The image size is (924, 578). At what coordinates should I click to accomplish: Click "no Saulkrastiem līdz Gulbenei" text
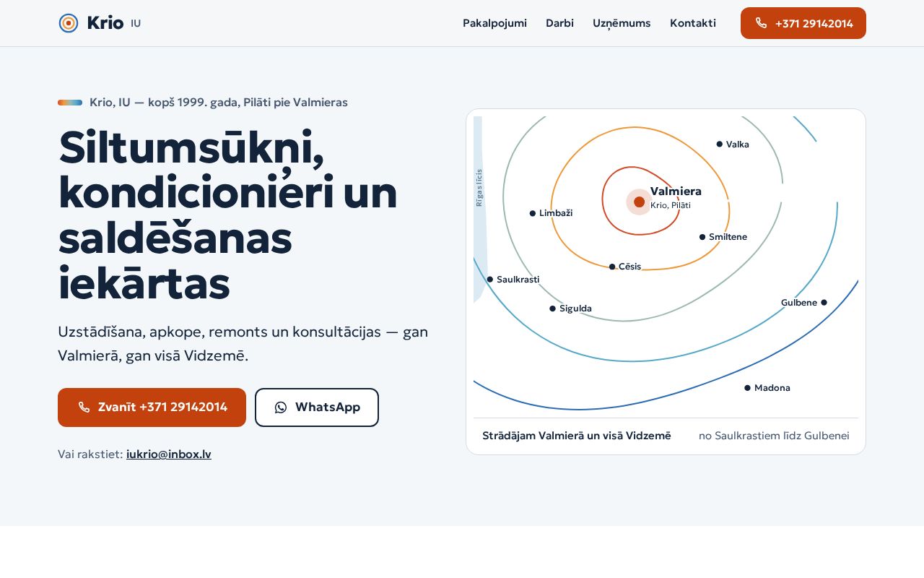point(774,436)
